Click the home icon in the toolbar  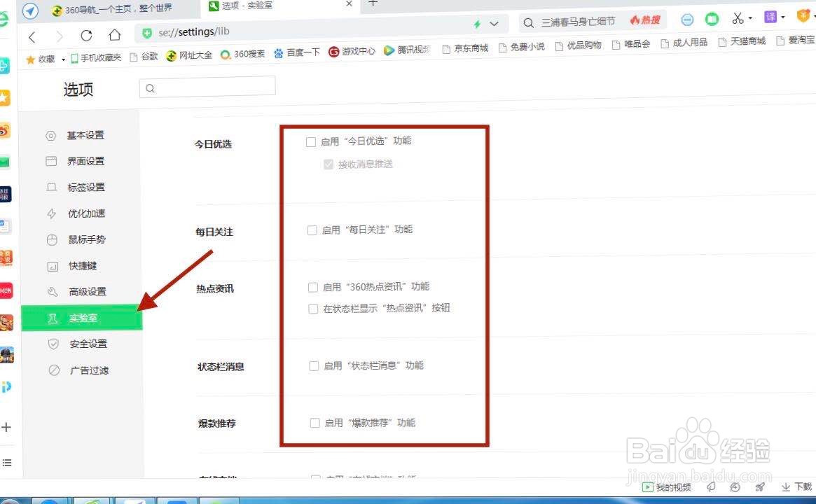[x=116, y=32]
